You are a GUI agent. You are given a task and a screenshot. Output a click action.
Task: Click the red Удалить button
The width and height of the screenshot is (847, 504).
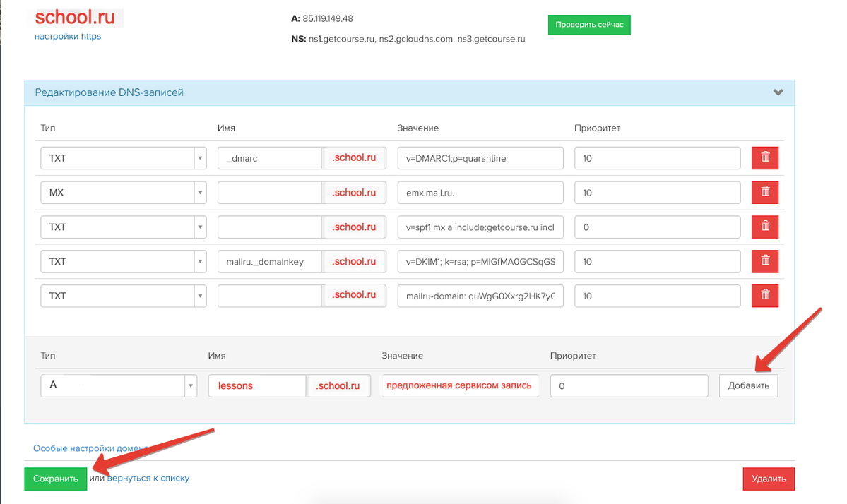(769, 479)
